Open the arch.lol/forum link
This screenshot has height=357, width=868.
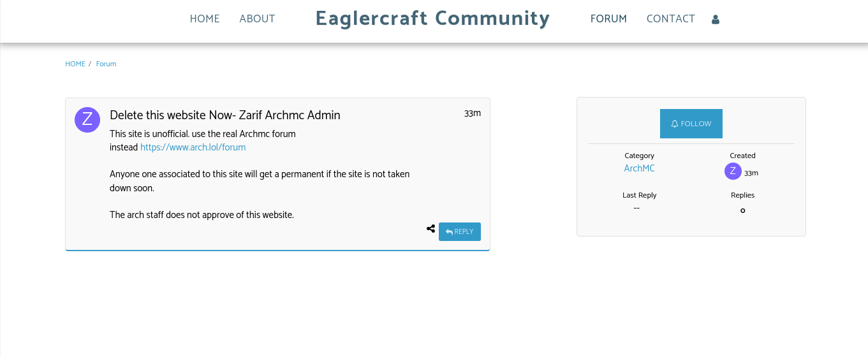point(193,147)
